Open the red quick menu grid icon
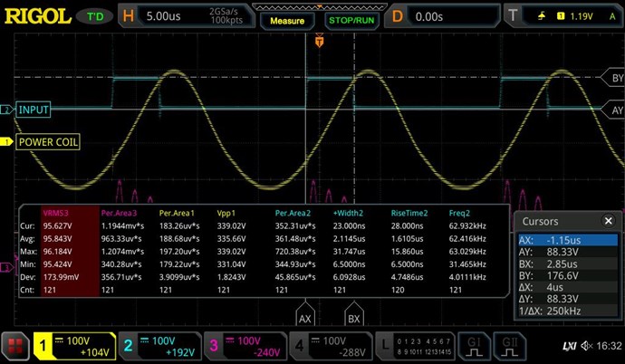Image resolution: width=625 pixels, height=364 pixels. (15, 346)
